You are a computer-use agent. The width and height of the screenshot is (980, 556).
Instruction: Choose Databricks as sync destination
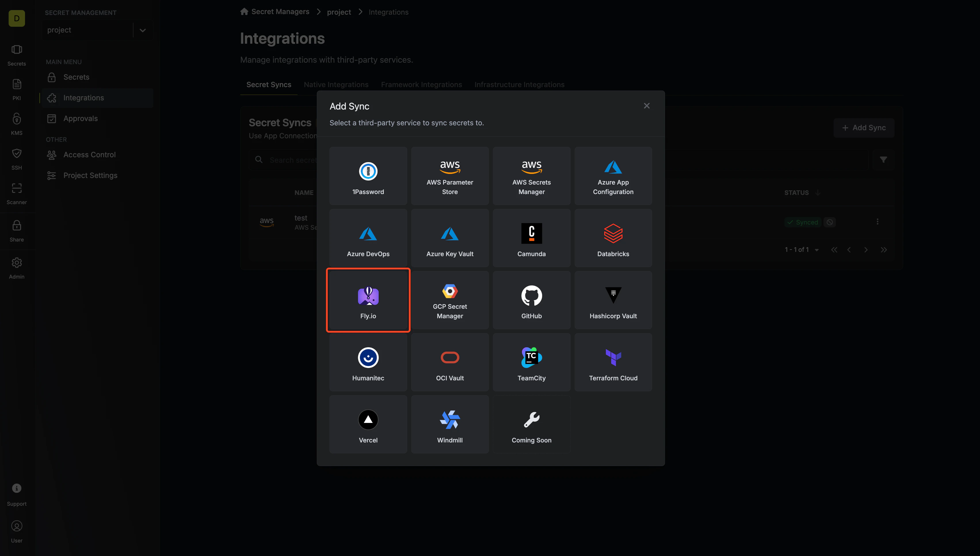coord(613,238)
